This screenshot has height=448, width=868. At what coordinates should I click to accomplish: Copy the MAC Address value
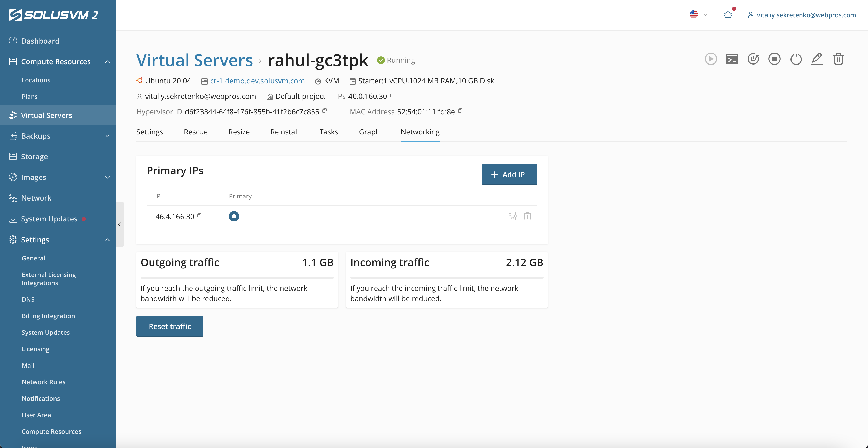coord(460,111)
